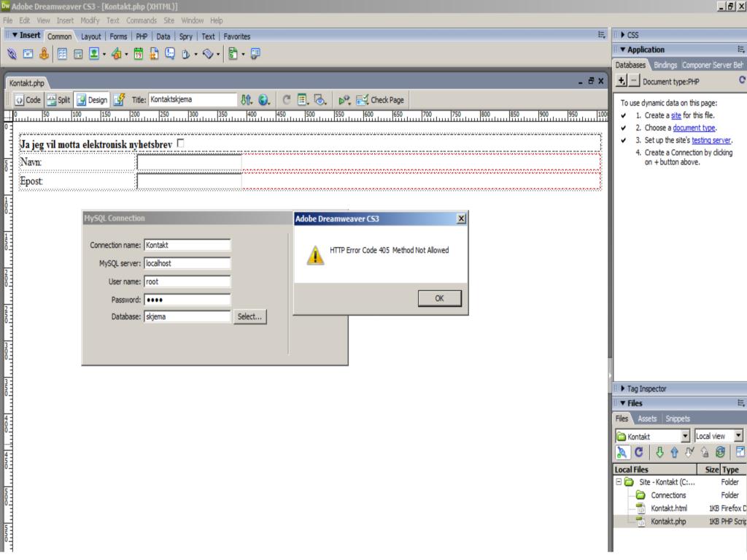
Task: Click the Tag Chooser icon
Action: tap(255, 54)
